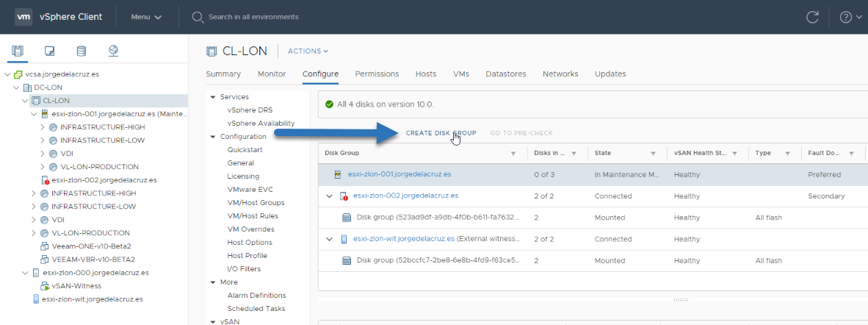Image resolution: width=868 pixels, height=325 pixels.
Task: Switch to the Hosts tab
Action: point(426,74)
